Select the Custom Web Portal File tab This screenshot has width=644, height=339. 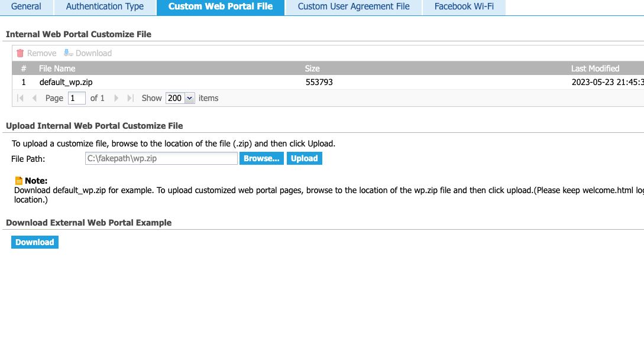pos(221,7)
